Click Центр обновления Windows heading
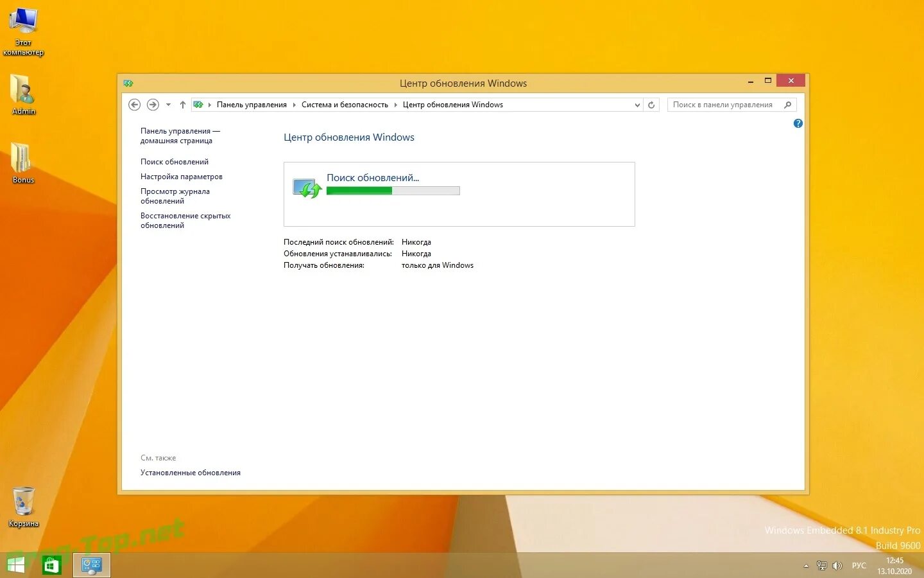Screen dimensions: 924x578 pyautogui.click(x=349, y=137)
